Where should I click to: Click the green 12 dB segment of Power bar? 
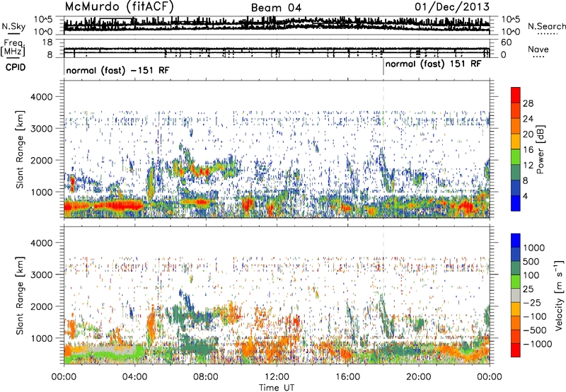coord(516,157)
